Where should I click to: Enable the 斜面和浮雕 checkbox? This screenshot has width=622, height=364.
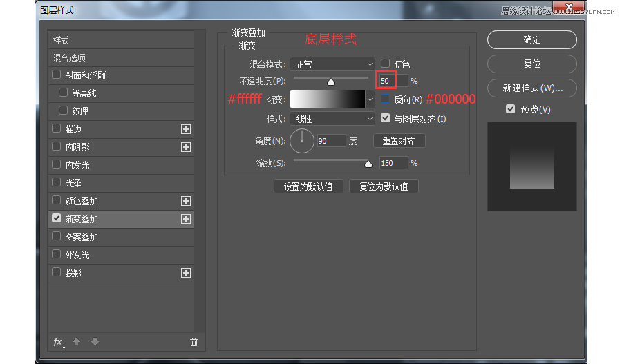(57, 75)
